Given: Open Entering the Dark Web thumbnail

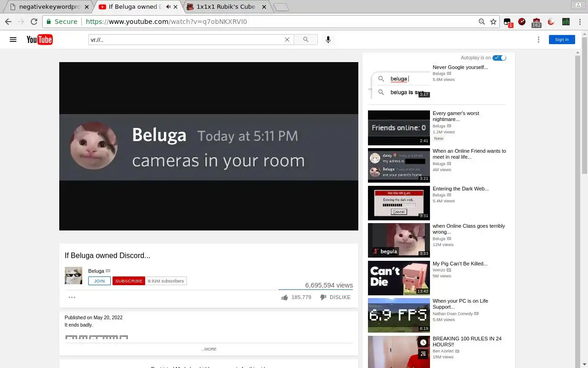Looking at the screenshot, I should [x=399, y=203].
